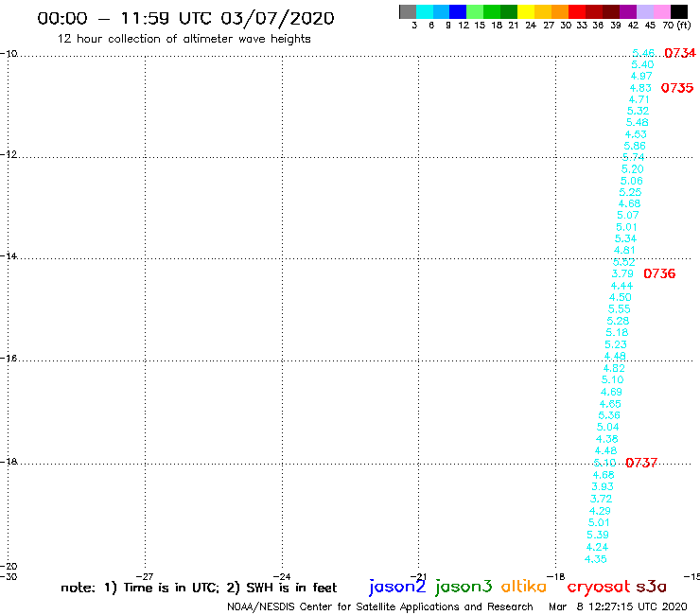Click the black swatch at the legend's end
The width and height of the screenshot is (700, 615).
(x=678, y=11)
